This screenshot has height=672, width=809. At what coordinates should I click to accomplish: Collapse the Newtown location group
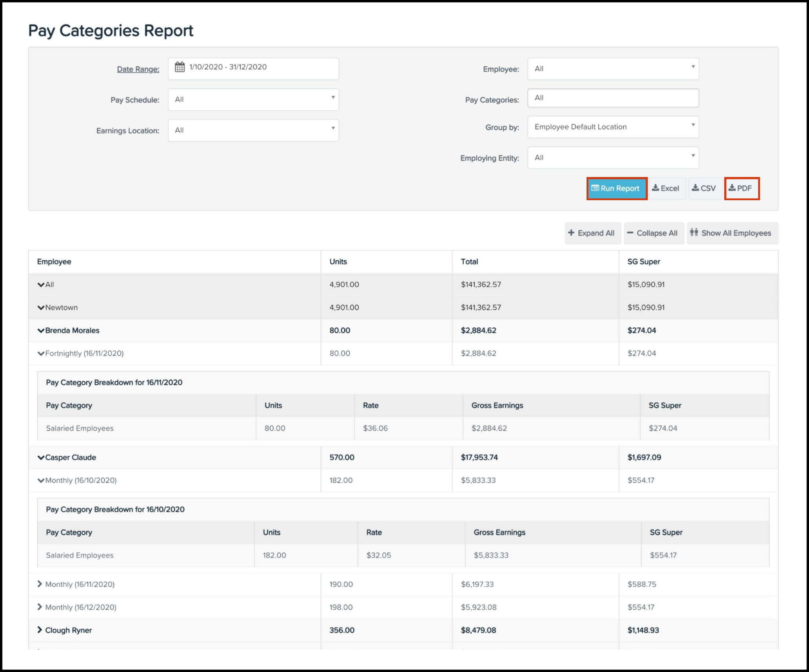41,307
